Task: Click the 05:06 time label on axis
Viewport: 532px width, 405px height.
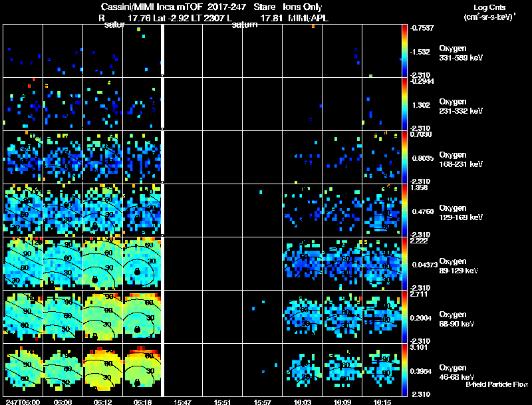Action: coord(63,402)
